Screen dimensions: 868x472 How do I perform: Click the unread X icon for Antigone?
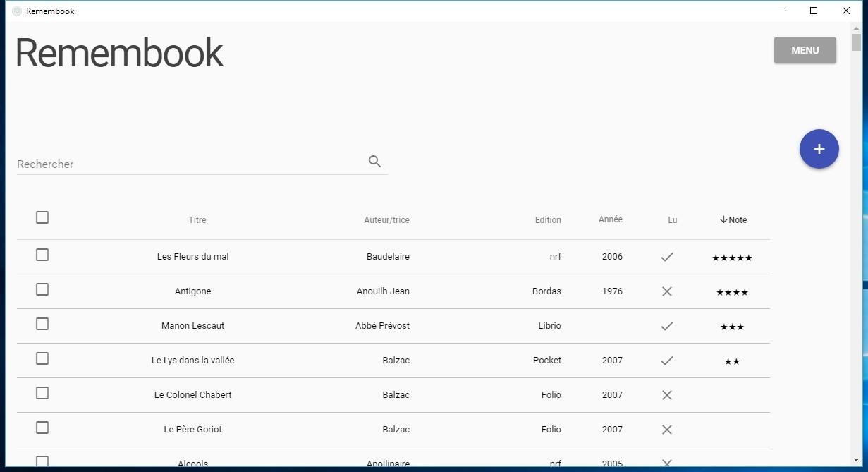666,291
